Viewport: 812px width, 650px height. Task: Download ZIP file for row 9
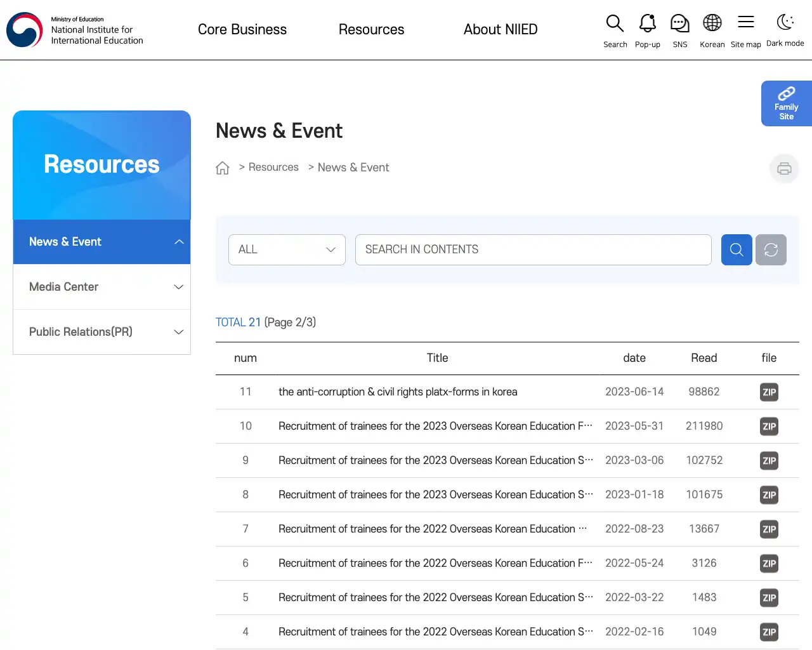pyautogui.click(x=769, y=461)
